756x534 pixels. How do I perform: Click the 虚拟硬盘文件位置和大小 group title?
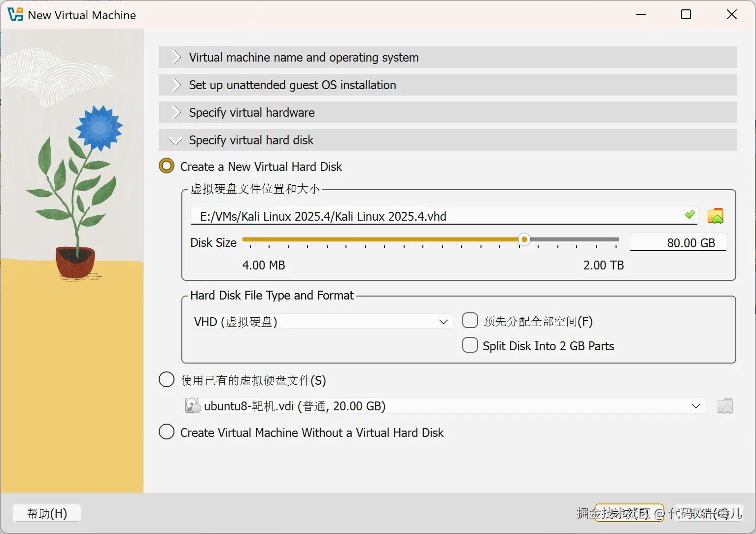[255, 189]
